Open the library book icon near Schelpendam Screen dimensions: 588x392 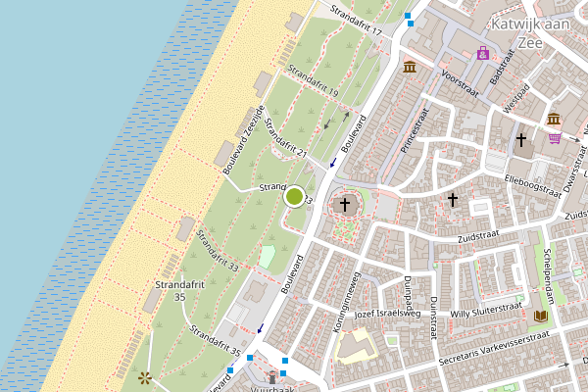[541, 317]
